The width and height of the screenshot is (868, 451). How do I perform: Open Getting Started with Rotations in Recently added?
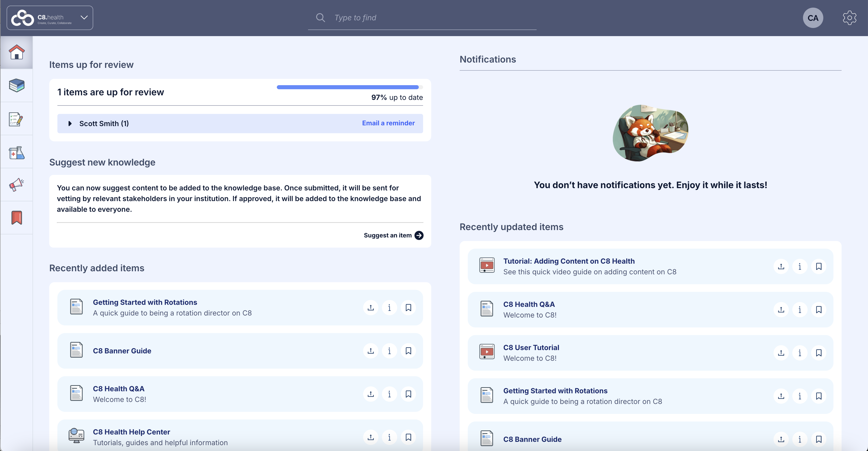145,302
